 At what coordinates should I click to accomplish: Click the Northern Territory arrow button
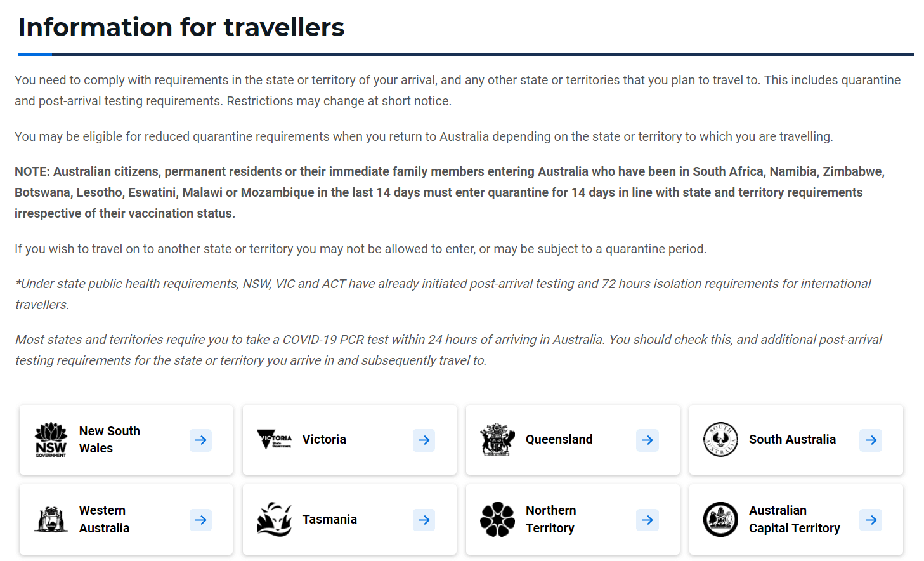647,520
